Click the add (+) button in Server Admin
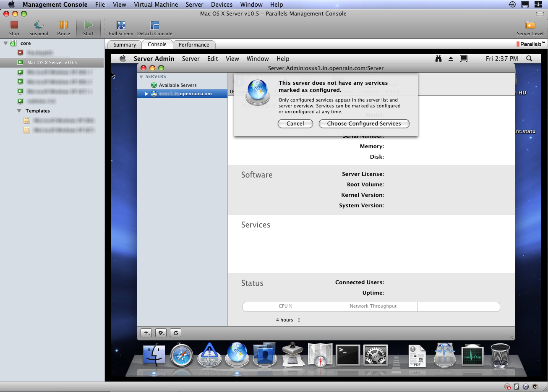This screenshot has height=392, width=548. pos(146,333)
